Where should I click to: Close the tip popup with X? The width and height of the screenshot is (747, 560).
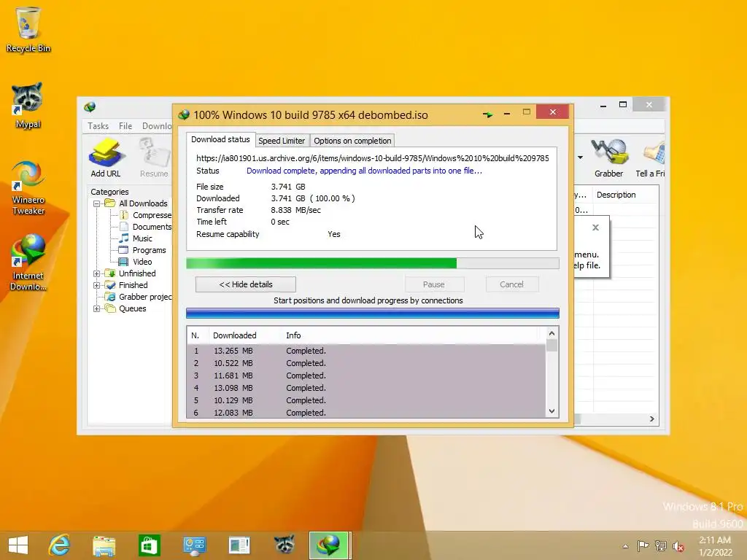595,227
